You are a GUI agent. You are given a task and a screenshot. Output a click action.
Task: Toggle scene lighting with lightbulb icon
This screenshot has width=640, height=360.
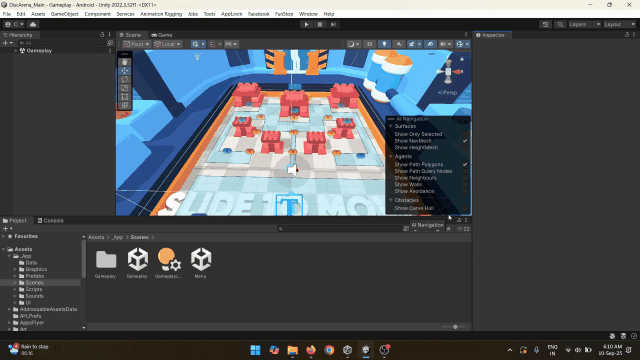coord(384,44)
